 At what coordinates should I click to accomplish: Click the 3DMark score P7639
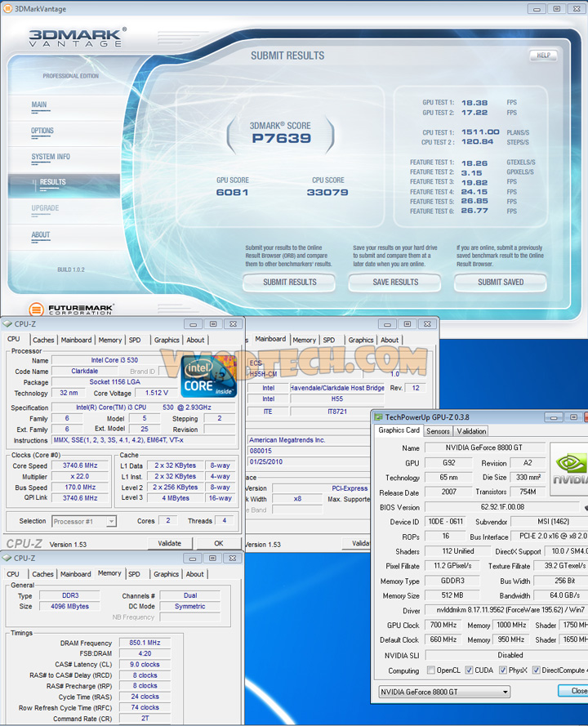point(282,138)
